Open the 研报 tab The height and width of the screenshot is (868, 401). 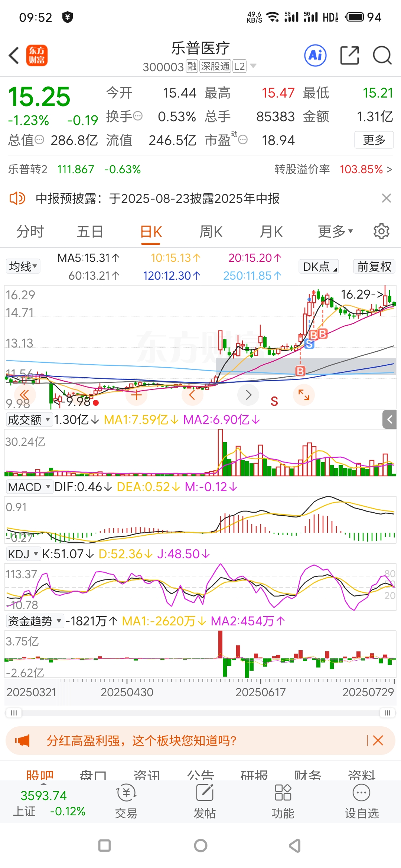[x=254, y=775]
